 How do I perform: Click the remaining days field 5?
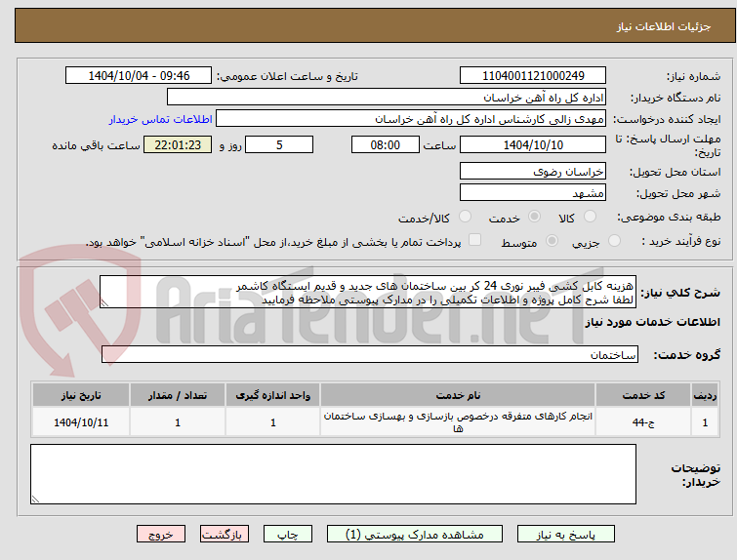(279, 144)
